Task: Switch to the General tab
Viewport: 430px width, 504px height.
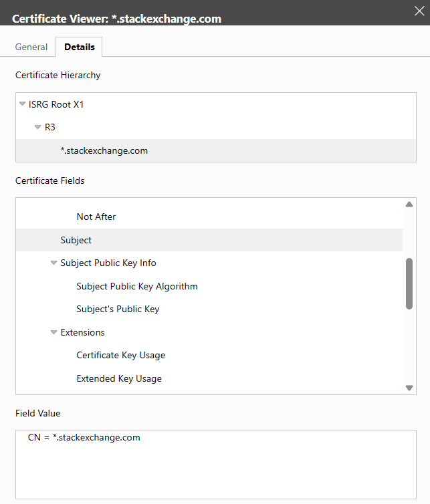Action: pyautogui.click(x=31, y=47)
